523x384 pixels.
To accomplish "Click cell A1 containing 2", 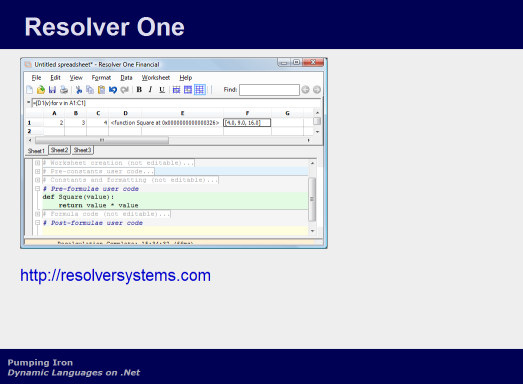I will coord(54,123).
